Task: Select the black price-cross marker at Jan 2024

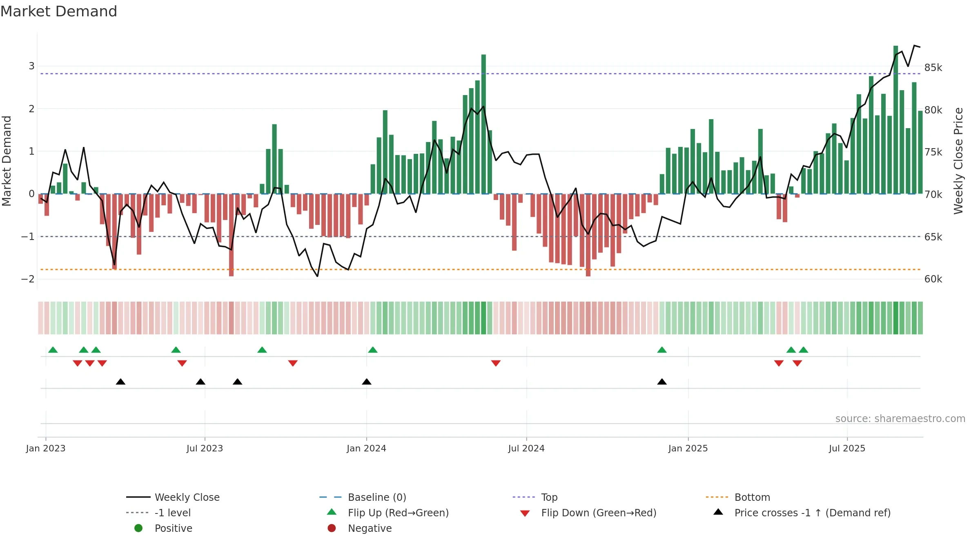Action: click(x=367, y=382)
